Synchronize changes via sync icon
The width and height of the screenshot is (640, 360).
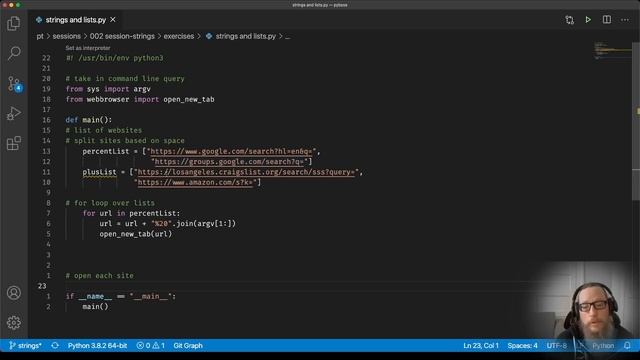55,345
